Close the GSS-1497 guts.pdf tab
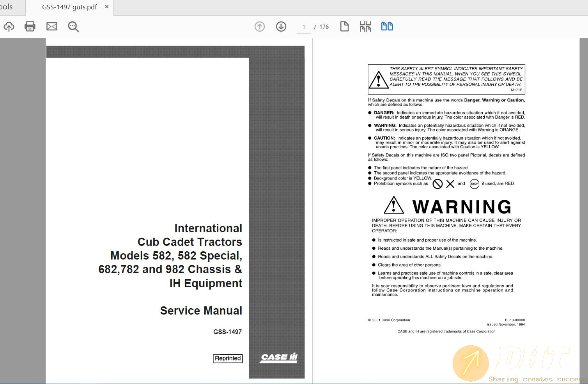 coord(107,7)
